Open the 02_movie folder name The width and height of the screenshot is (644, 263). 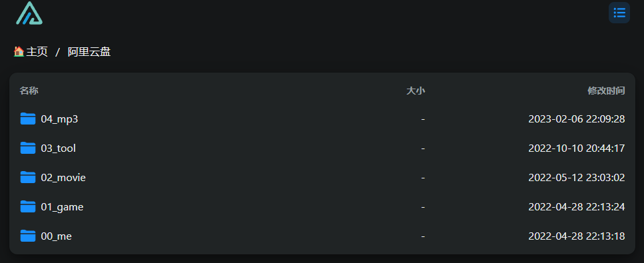pos(63,178)
